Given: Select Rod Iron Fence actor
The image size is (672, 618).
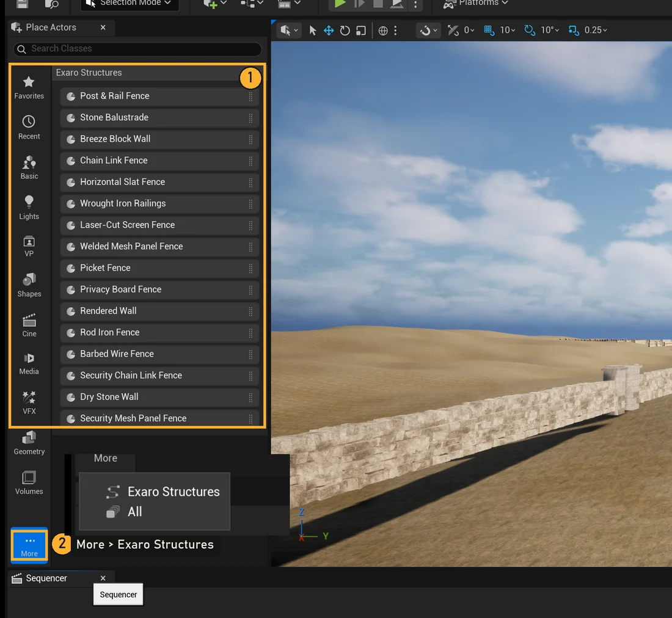Looking at the screenshot, I should [x=159, y=332].
